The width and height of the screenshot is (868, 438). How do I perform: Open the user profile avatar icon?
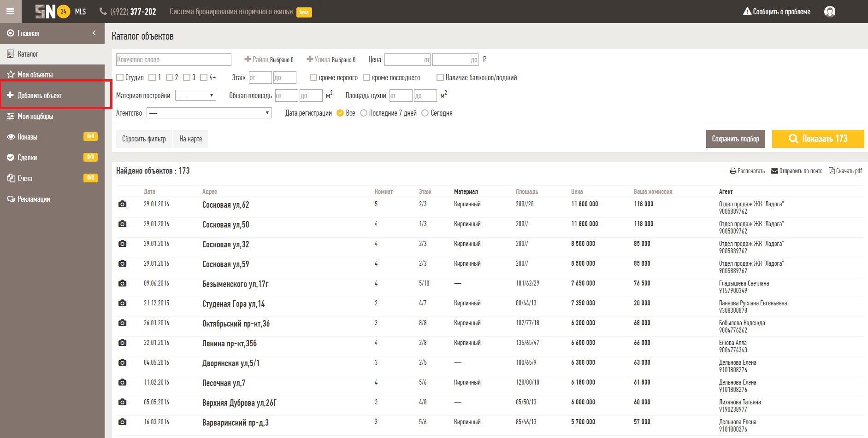[x=830, y=12]
